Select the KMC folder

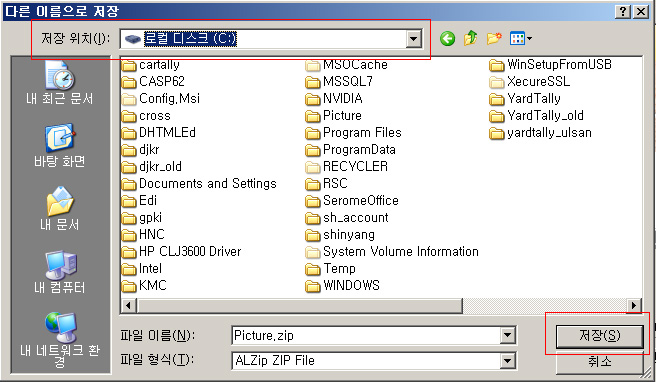(144, 285)
